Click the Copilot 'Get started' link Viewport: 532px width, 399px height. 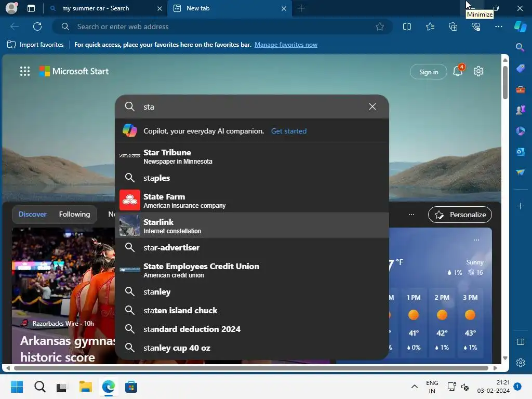(289, 131)
